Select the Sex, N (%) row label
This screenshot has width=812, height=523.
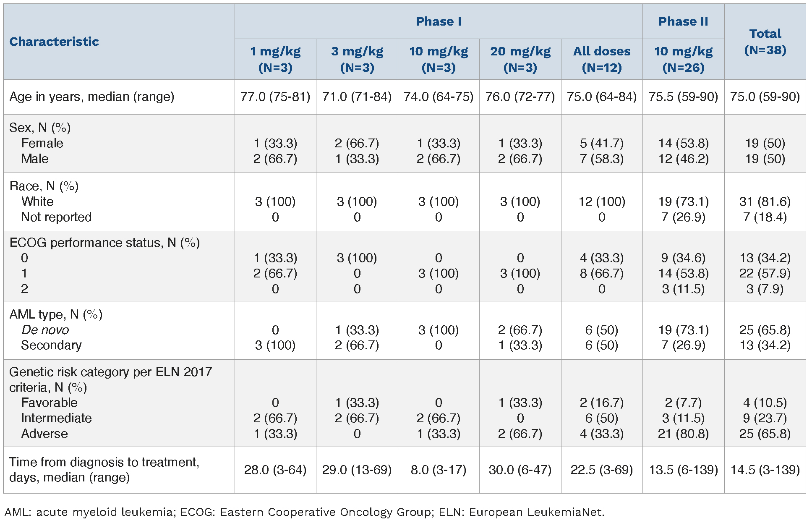coord(40,128)
